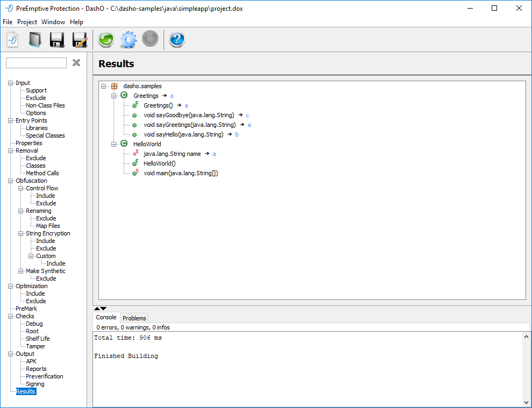Collapse the Obfuscation section in sidebar
532x408 pixels.
point(11,181)
